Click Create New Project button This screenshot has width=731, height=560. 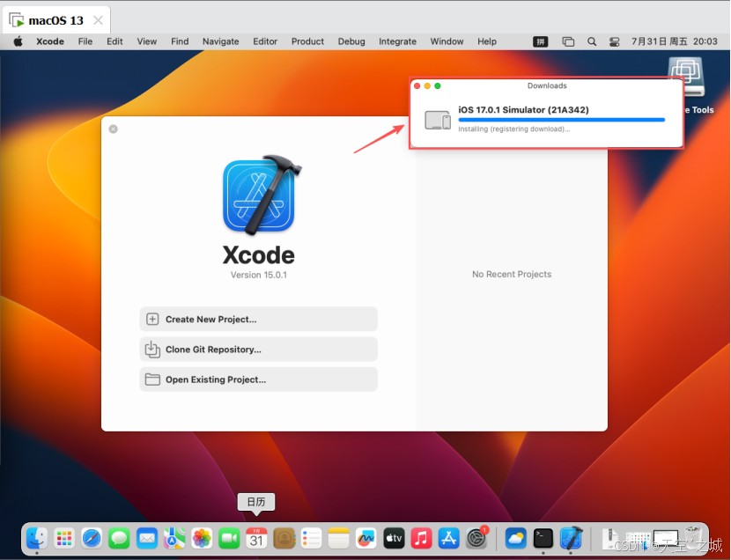258,319
